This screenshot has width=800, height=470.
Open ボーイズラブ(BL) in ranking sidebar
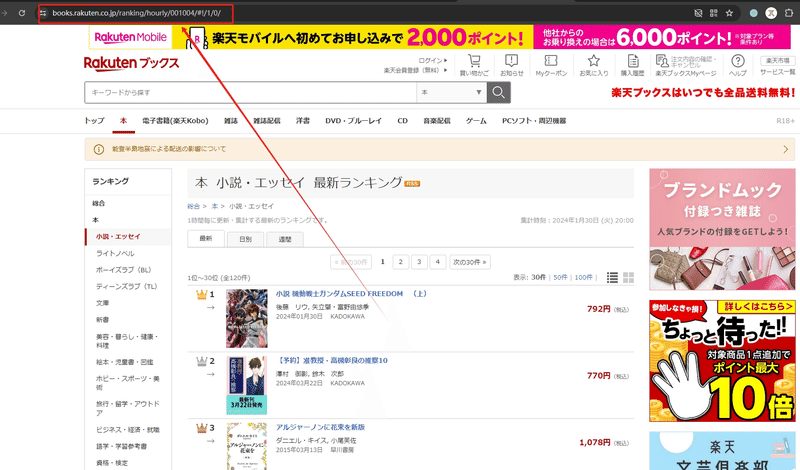[123, 270]
